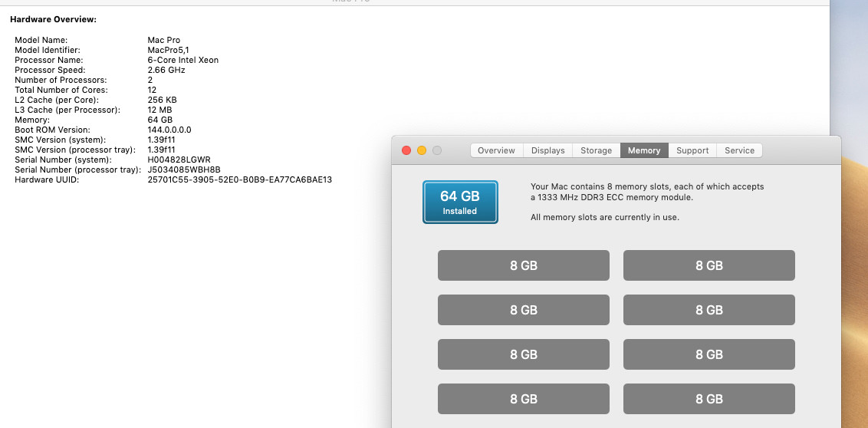Switch to the Overview tab
868x428 pixels.
pos(497,150)
